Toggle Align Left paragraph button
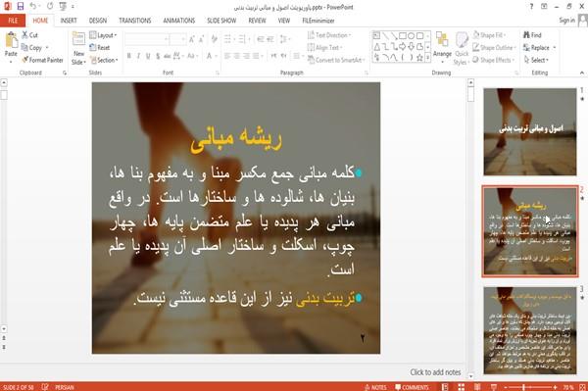Screen dimensions: 588x391 click(227, 56)
